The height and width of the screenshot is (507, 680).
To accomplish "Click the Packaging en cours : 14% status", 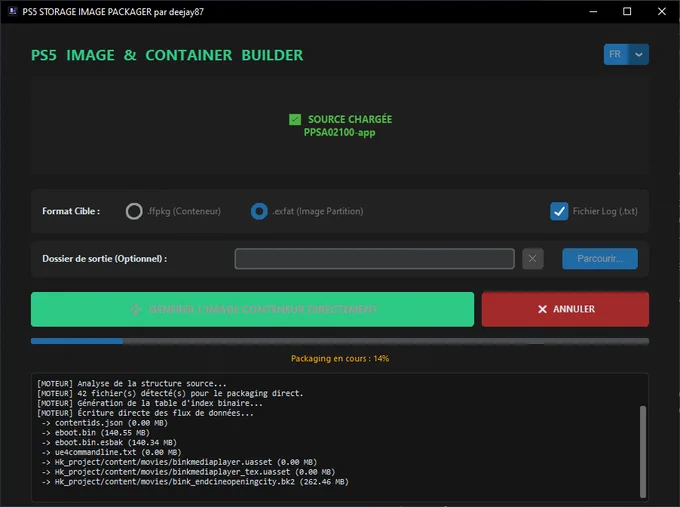I will pos(340,359).
